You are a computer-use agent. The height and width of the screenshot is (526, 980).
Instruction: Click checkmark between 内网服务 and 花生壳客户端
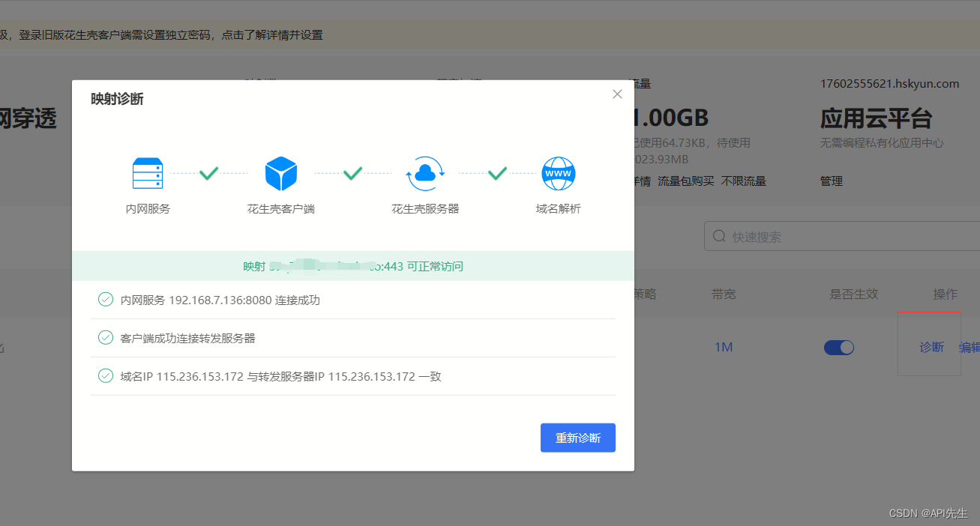209,173
